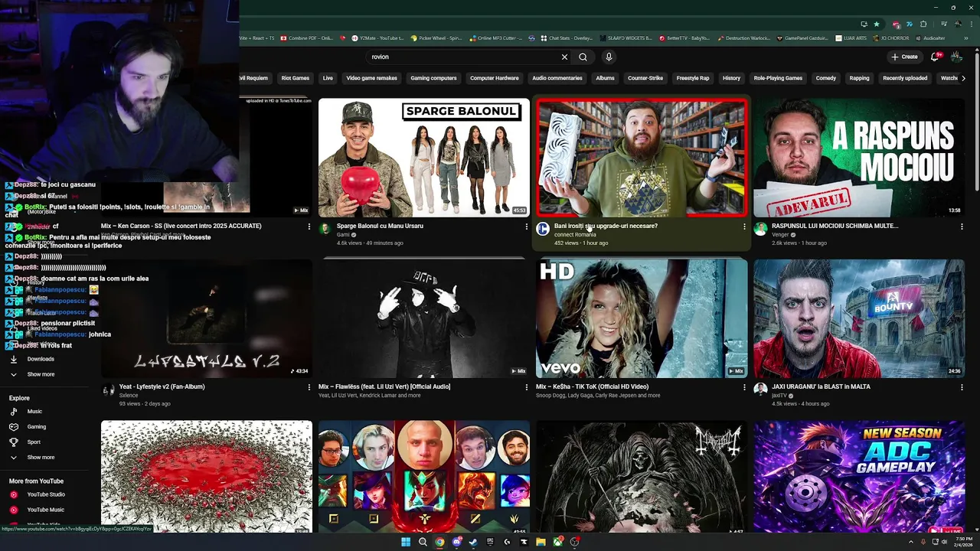Open the A Raspuns Mocioiu thumbnail
Image resolution: width=980 pixels, height=551 pixels.
pos(859,158)
